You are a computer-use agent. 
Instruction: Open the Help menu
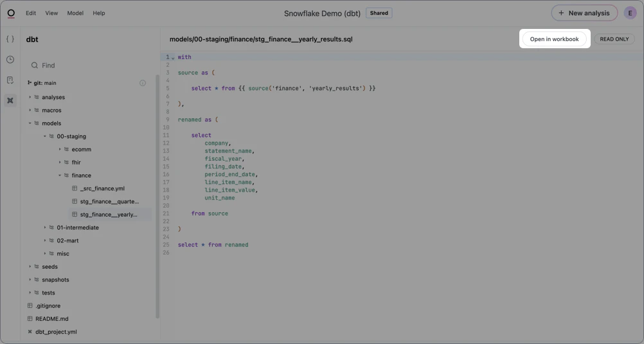(98, 13)
